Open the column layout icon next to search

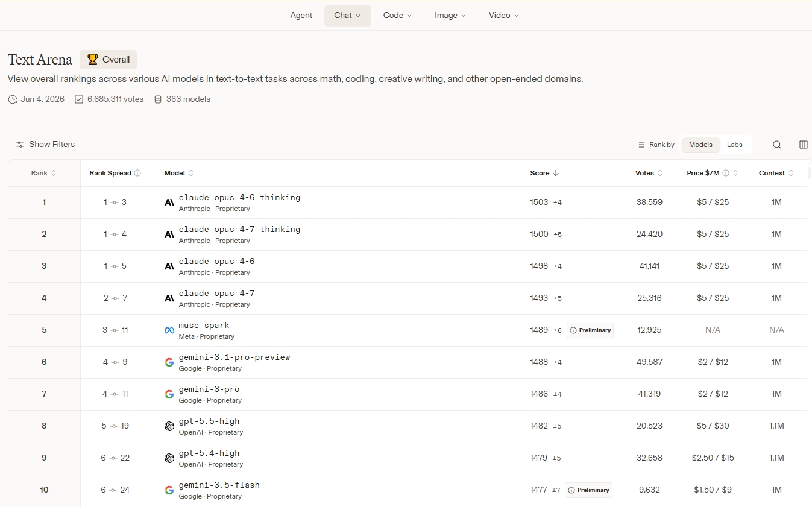click(804, 145)
